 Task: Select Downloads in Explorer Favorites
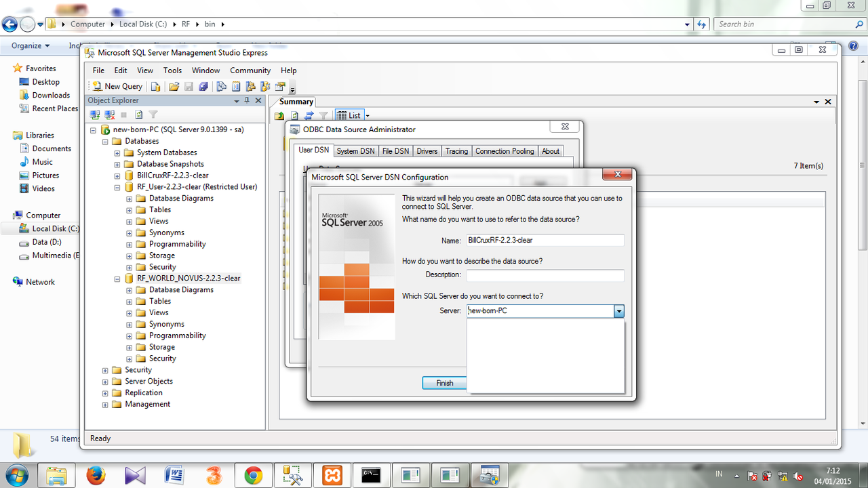point(51,96)
